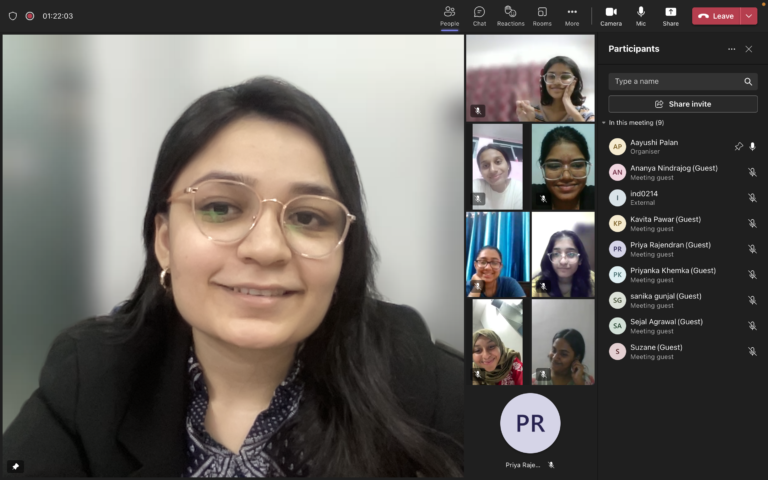Select the People tab
The width and height of the screenshot is (768, 480).
(x=449, y=15)
